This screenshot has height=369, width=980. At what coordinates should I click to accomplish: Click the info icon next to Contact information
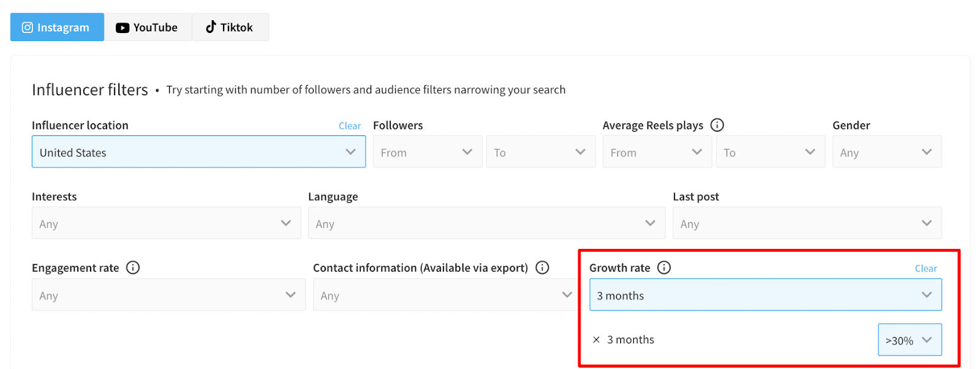[542, 267]
